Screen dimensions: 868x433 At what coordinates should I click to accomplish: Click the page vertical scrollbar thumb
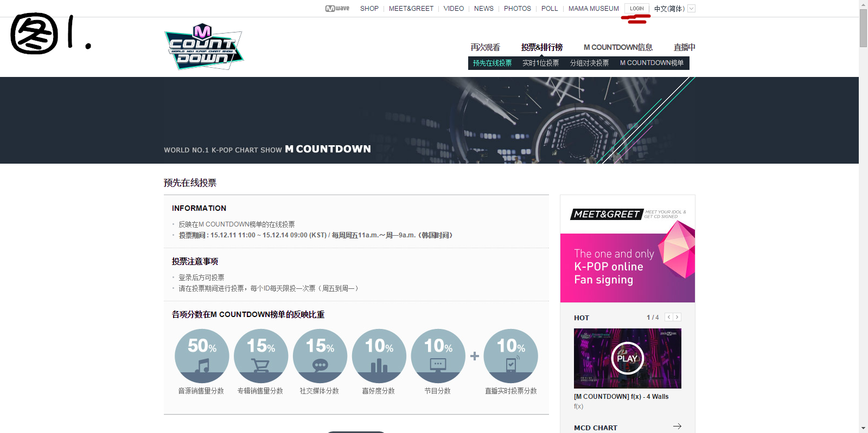point(863,28)
